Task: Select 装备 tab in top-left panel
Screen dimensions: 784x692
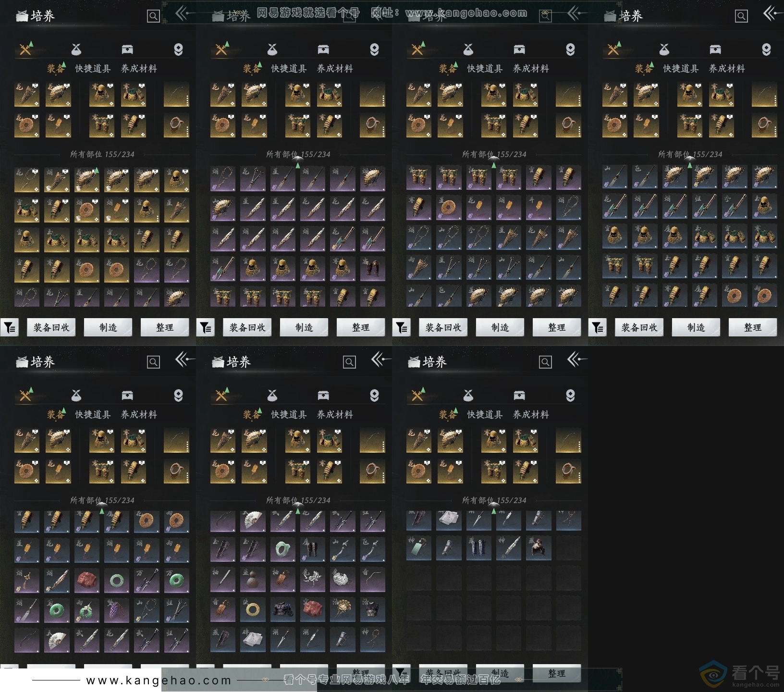Action: tap(55, 69)
